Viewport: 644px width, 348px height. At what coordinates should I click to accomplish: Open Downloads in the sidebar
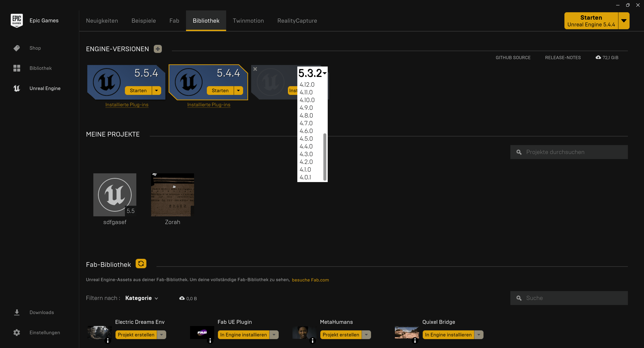click(41, 312)
